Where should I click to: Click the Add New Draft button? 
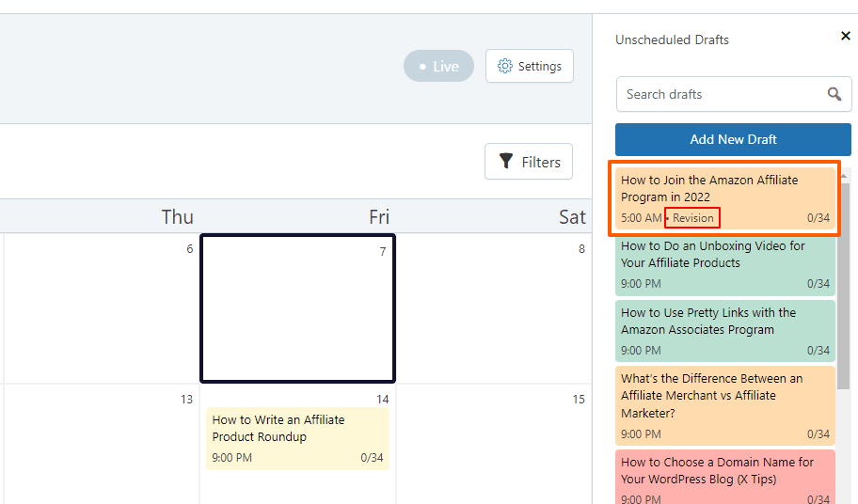click(733, 139)
